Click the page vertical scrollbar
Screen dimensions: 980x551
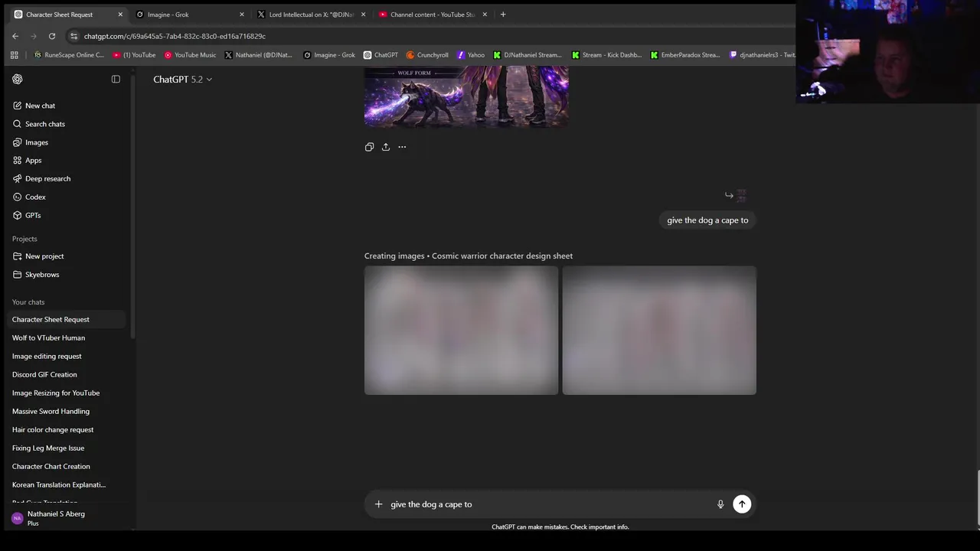click(977, 497)
